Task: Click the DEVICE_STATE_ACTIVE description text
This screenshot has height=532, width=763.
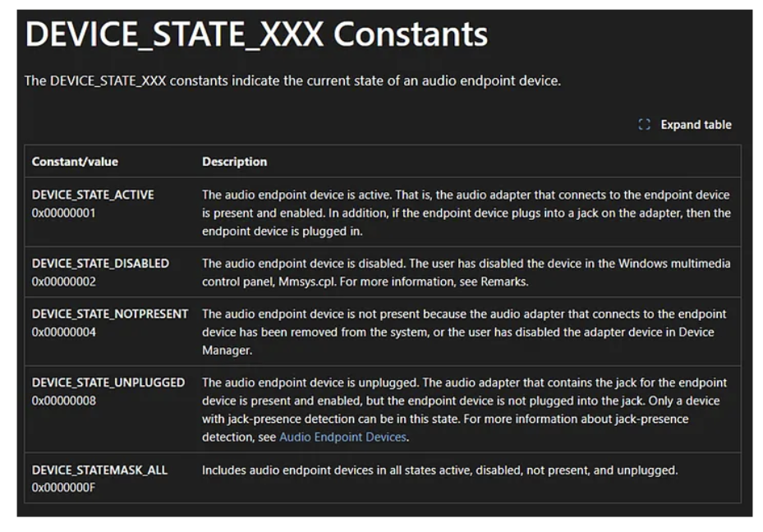Action: tap(466, 213)
